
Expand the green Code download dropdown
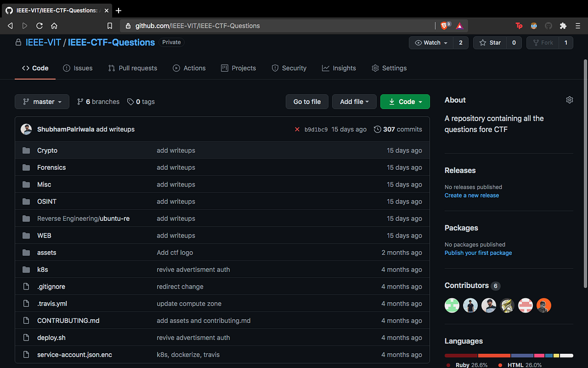(x=405, y=102)
